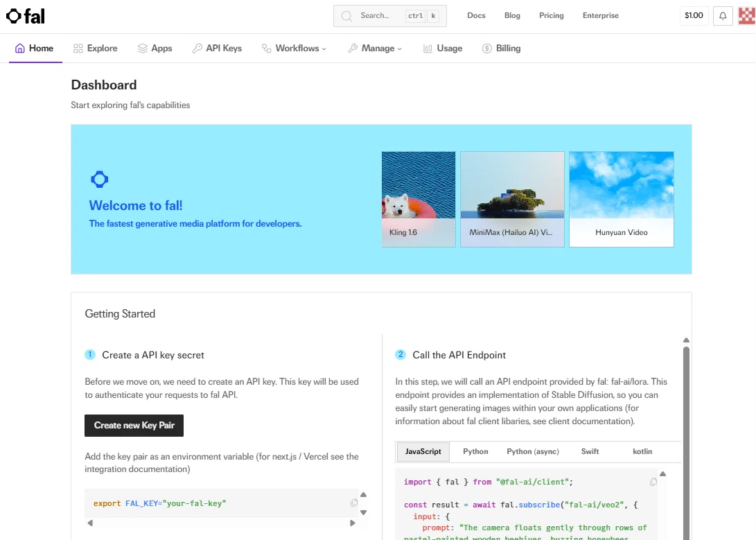
Task: Click the Explore grid icon
Action: click(x=78, y=49)
